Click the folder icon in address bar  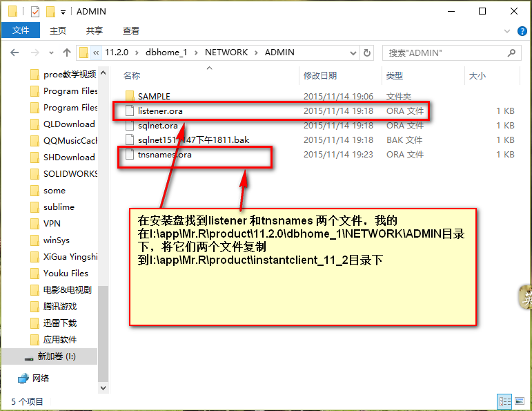coord(83,52)
